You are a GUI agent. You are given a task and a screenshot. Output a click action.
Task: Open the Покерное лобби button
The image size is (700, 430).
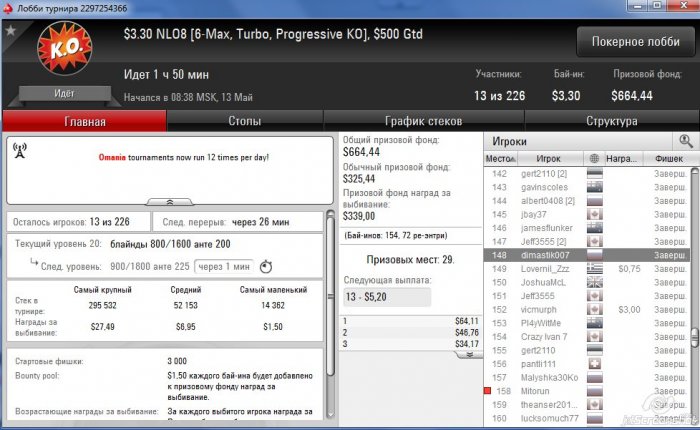(636, 42)
